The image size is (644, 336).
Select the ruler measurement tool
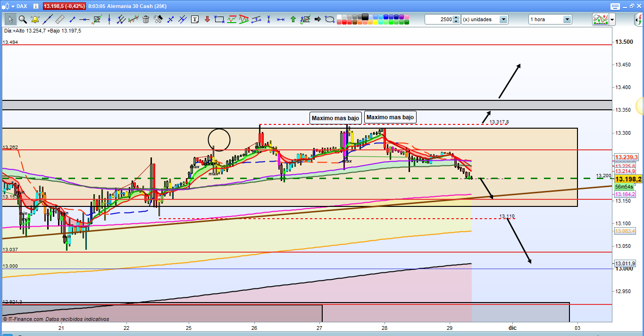59,19
